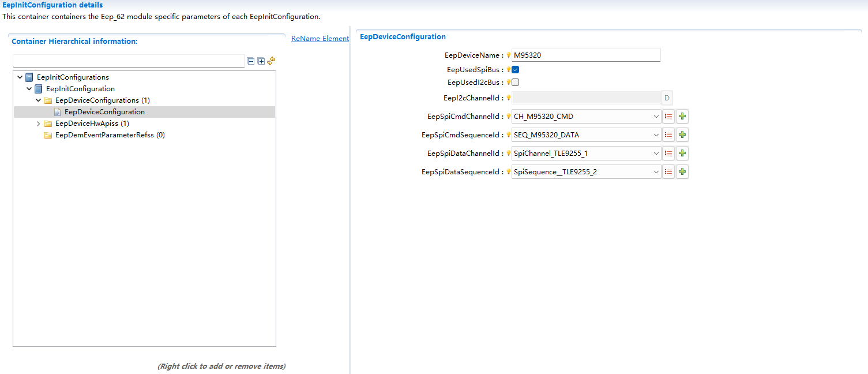Open the list icon beside EepSpiCmdChannelId
This screenshot has height=374, width=868.
(x=668, y=117)
